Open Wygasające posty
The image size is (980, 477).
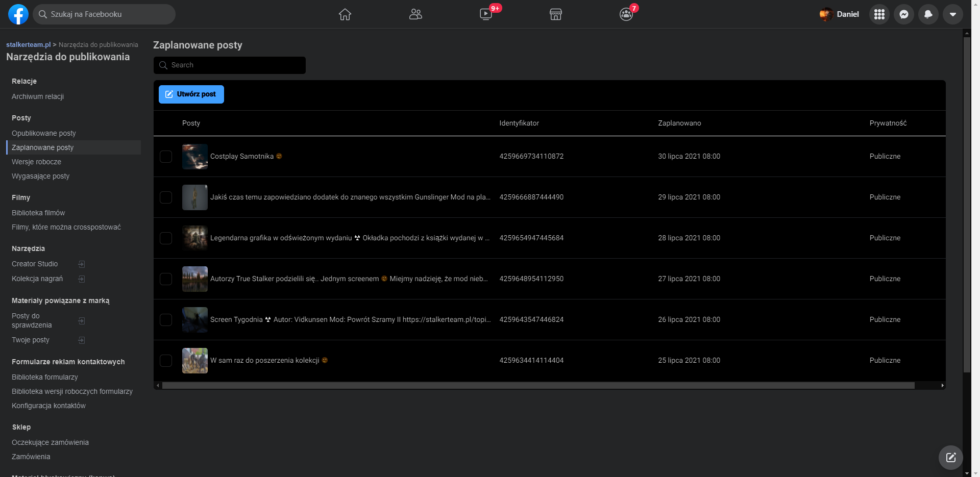pos(41,176)
